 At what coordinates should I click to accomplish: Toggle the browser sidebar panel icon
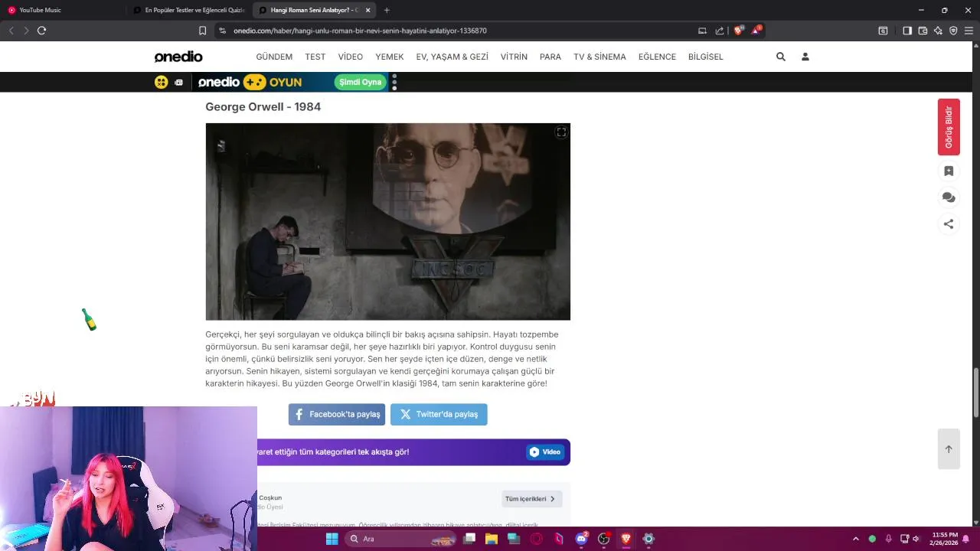[x=907, y=31]
